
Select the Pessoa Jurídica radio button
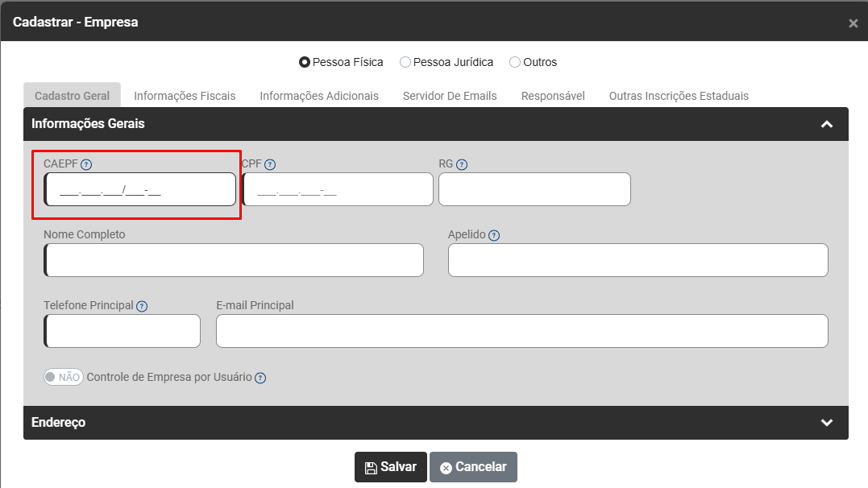click(405, 62)
